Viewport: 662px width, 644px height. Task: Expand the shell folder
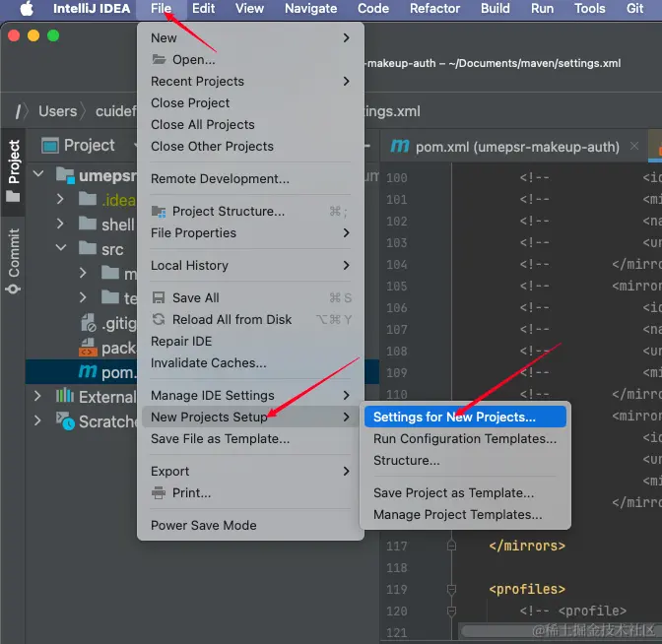(x=60, y=224)
